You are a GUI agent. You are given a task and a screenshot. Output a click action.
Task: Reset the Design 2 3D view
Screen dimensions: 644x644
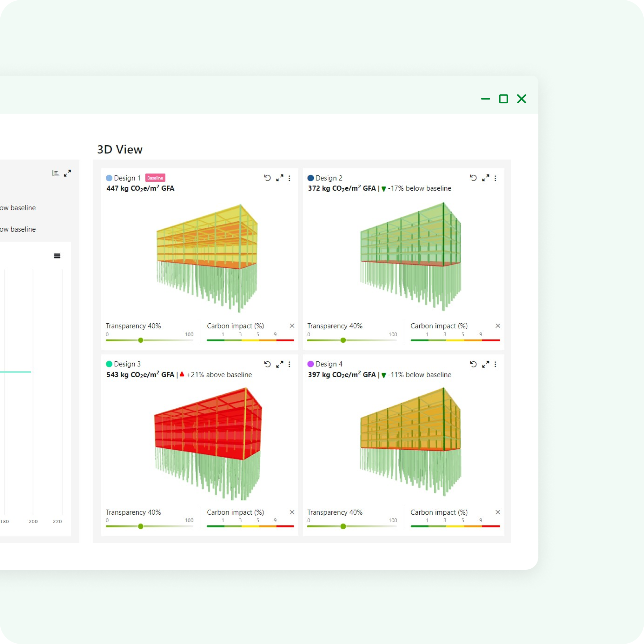(473, 178)
